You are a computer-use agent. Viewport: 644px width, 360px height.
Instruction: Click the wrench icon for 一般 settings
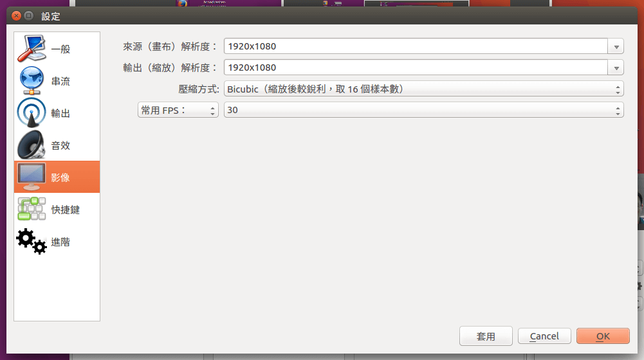[x=31, y=49]
